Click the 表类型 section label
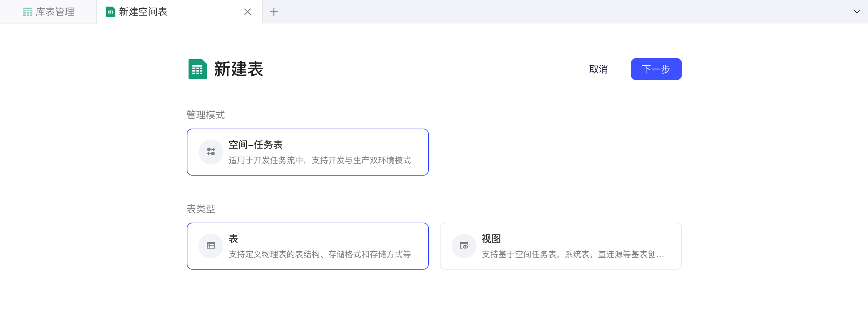 pos(201,209)
